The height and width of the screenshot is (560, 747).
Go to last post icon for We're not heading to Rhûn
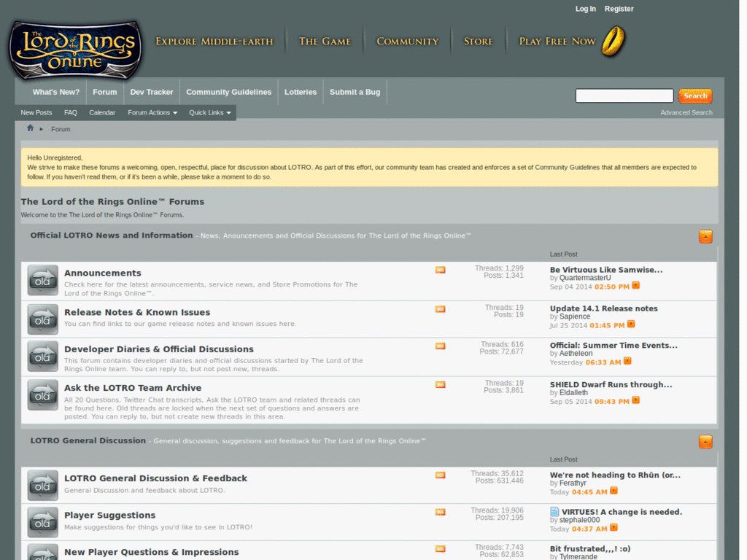614,491
